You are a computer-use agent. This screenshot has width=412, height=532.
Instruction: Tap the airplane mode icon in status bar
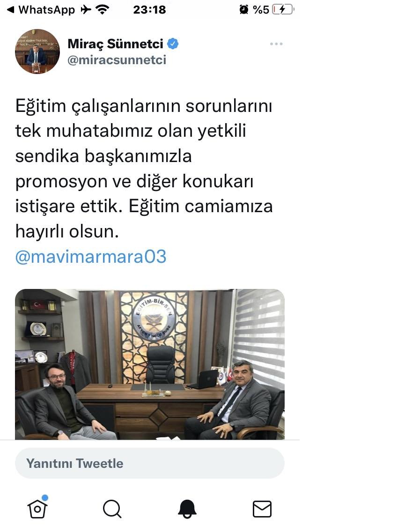coord(86,10)
